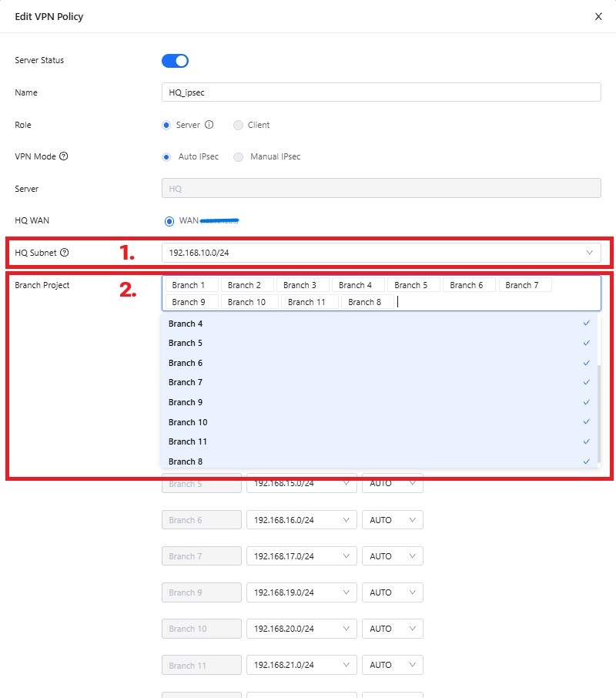
Task: Click the Branch 7 tag in selection box
Action: pos(525,285)
